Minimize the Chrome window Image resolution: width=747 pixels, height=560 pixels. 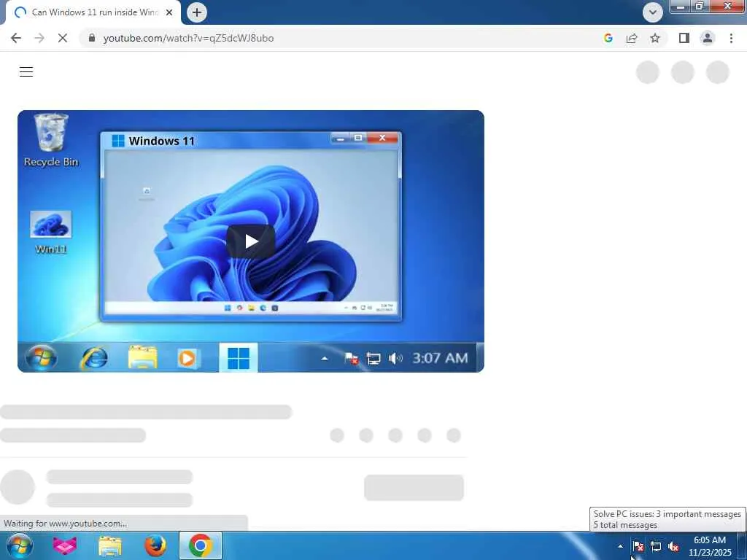coord(681,7)
